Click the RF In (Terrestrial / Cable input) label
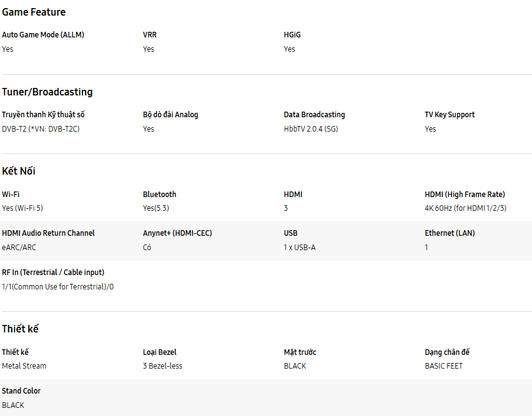532x416 pixels. pyautogui.click(x=53, y=273)
